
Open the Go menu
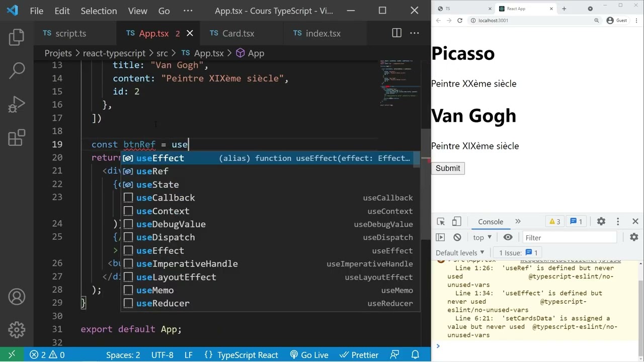coord(164,11)
